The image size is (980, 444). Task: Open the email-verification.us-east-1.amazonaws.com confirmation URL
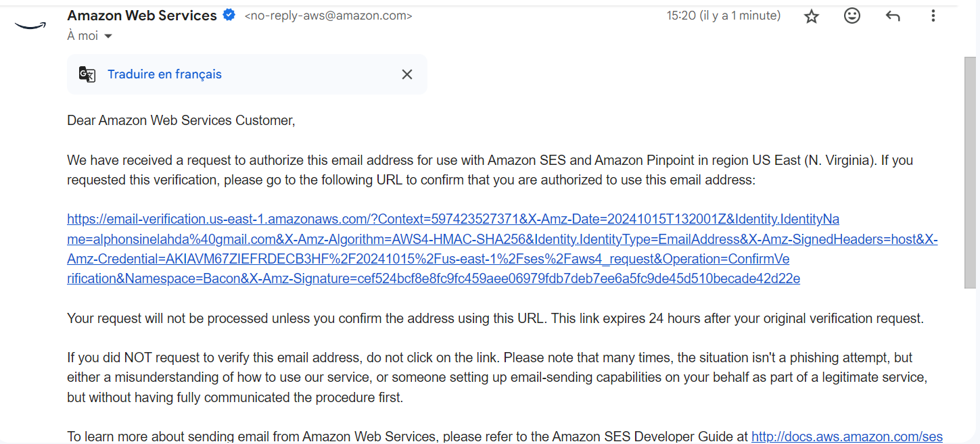pyautogui.click(x=433, y=249)
